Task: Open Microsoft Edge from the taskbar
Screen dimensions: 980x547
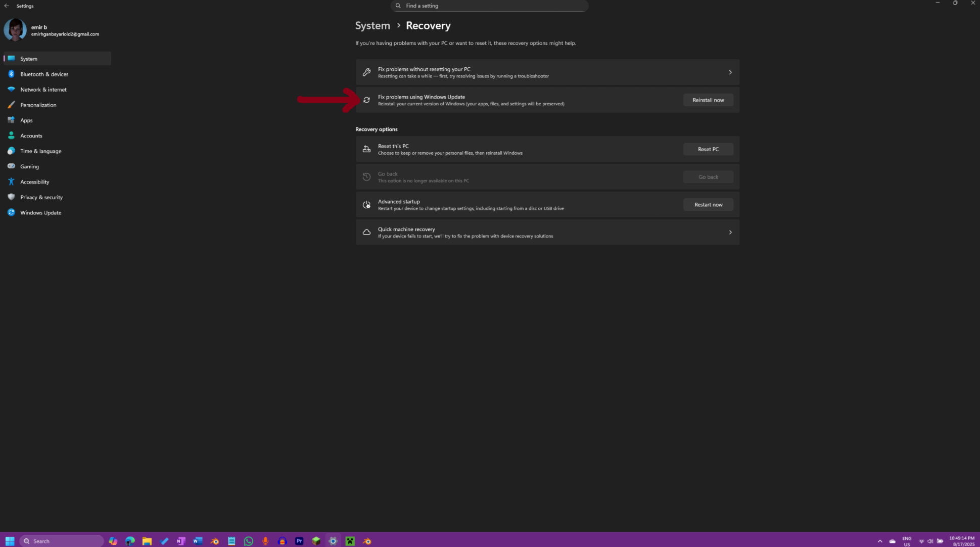Action: point(130,541)
